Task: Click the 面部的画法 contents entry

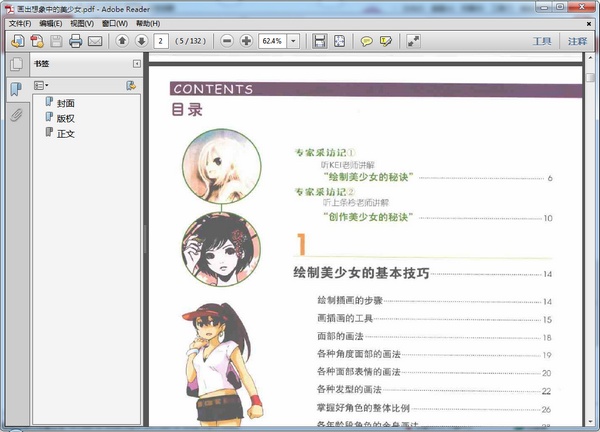Action: coord(340,336)
